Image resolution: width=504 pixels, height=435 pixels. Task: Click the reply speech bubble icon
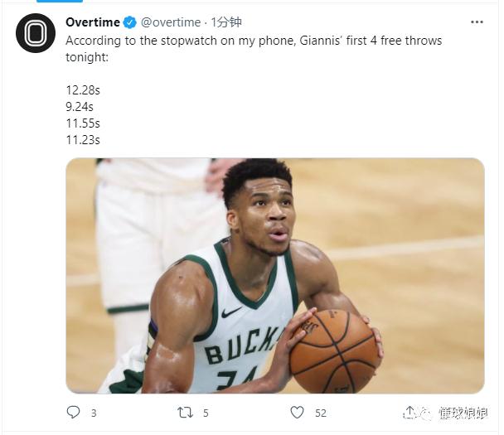[73, 412]
